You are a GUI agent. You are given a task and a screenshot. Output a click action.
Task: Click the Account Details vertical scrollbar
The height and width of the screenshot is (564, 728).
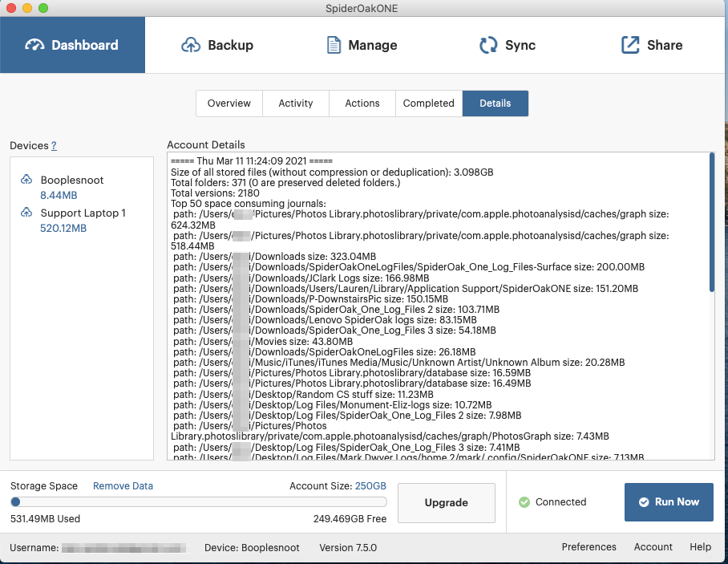pos(712,223)
